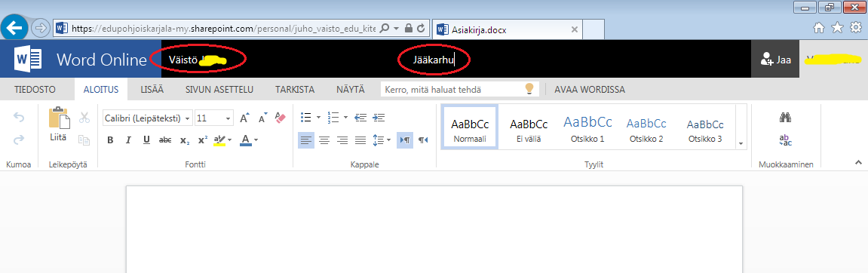Toggle italic formatting

click(x=128, y=140)
